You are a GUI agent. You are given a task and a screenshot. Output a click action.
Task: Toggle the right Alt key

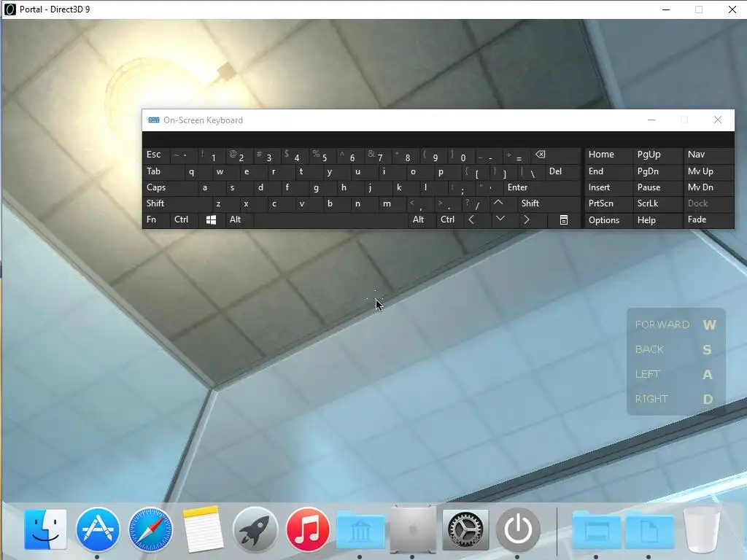[421, 219]
